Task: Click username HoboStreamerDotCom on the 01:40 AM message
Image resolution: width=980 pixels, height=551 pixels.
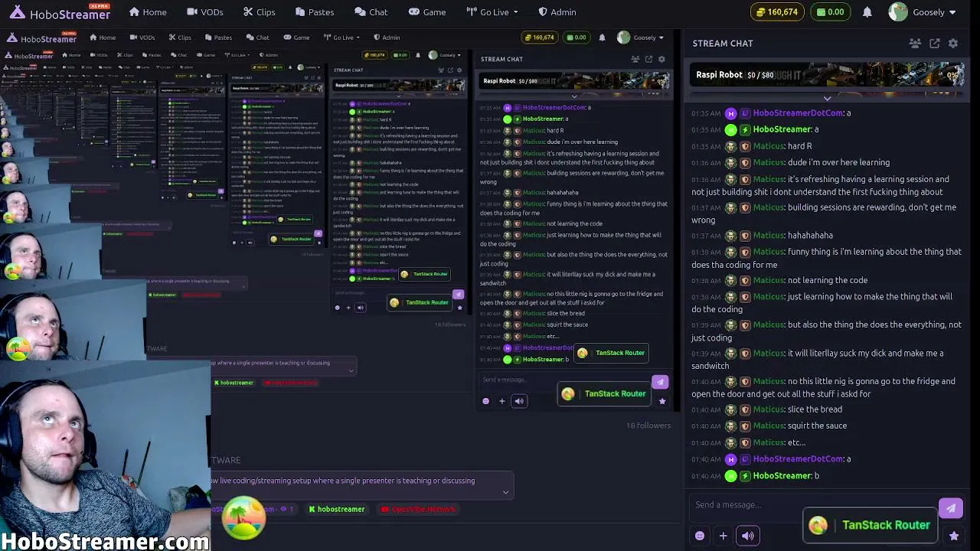Action: [798, 459]
